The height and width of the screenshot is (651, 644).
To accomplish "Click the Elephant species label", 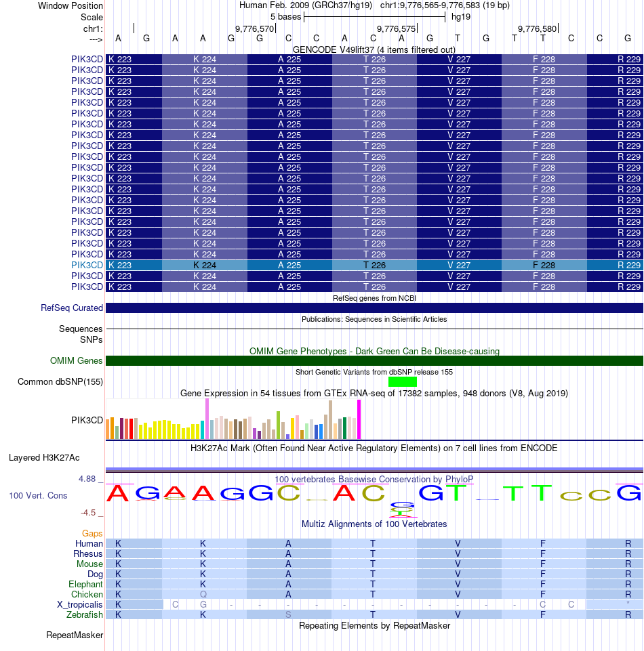I will coord(85,584).
